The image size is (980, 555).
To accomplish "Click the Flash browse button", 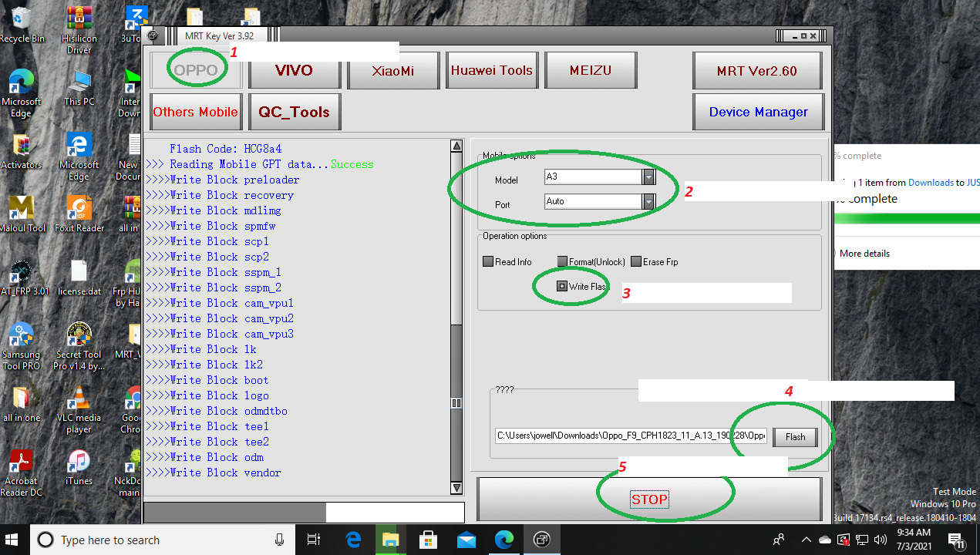I will [x=795, y=437].
